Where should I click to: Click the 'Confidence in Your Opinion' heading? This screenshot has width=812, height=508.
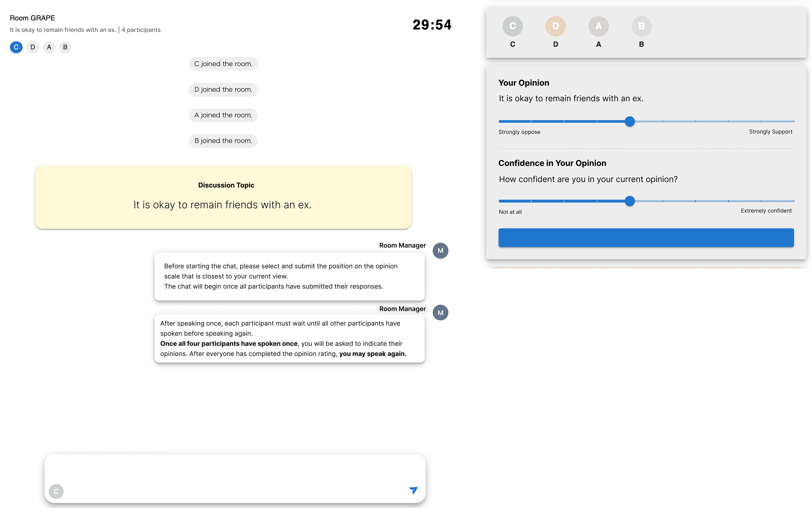point(552,163)
